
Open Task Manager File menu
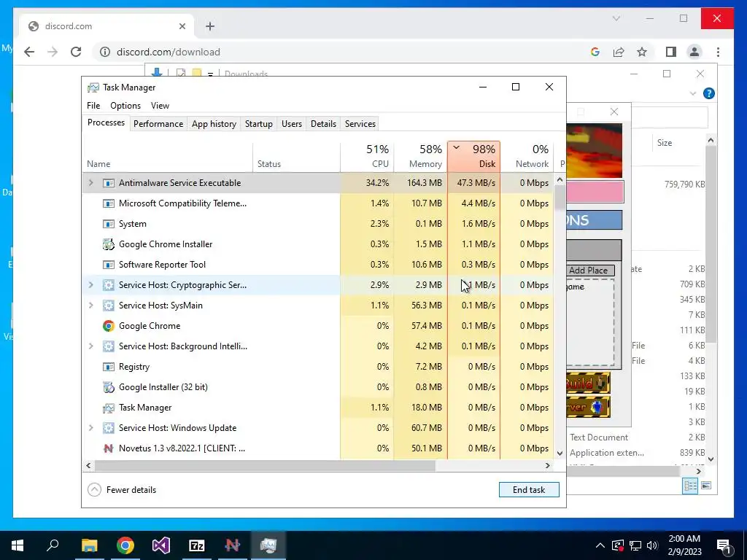click(93, 106)
